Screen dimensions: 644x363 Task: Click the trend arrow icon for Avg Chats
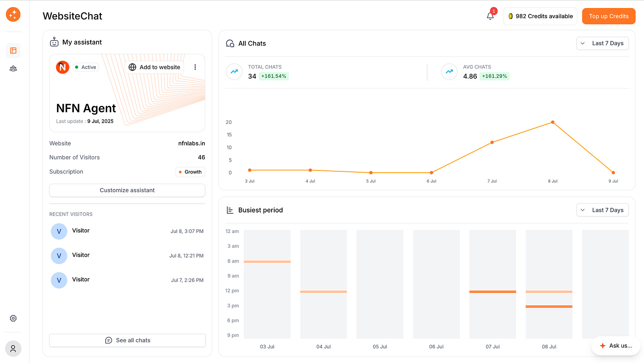[x=449, y=72]
